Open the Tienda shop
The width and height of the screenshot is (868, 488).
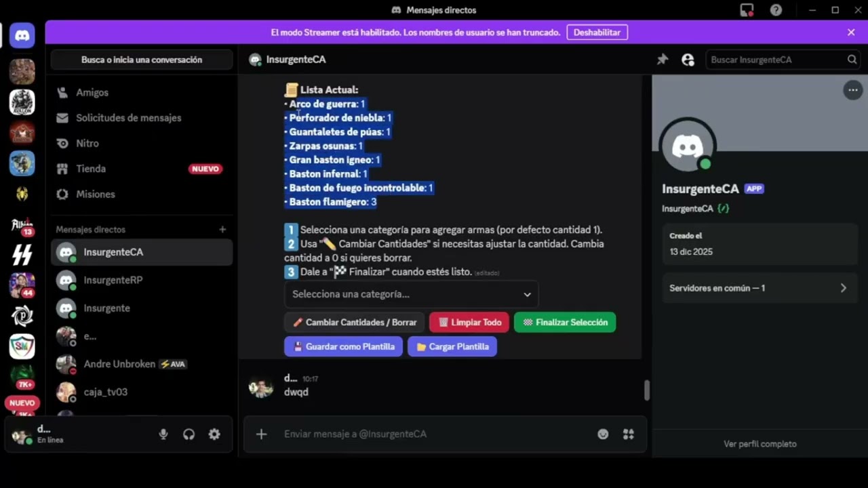pyautogui.click(x=141, y=169)
